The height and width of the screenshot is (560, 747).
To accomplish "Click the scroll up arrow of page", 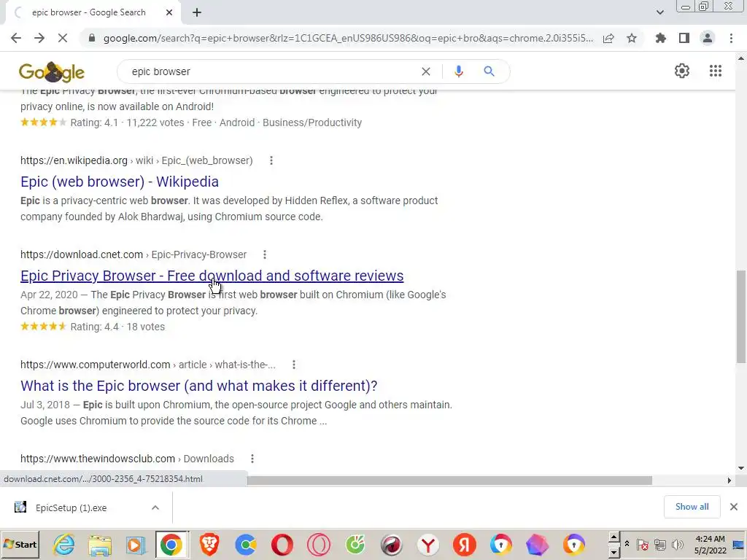I will (x=741, y=58).
